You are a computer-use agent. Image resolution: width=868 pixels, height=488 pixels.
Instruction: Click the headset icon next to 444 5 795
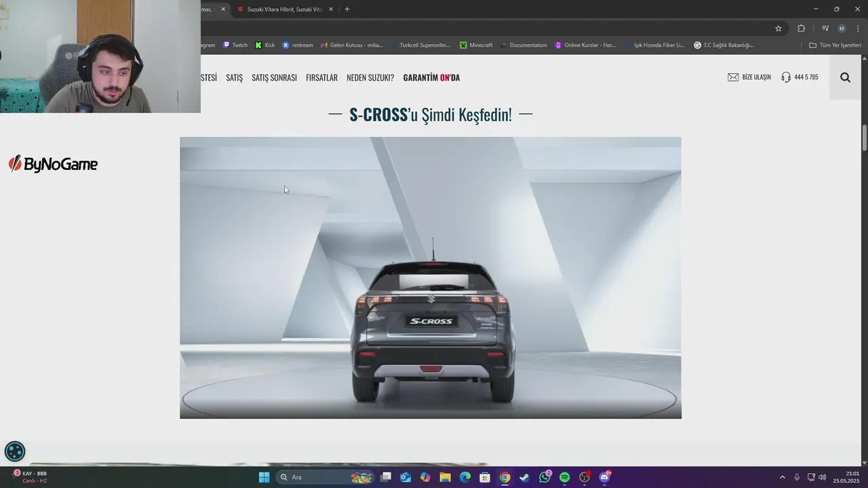click(786, 77)
